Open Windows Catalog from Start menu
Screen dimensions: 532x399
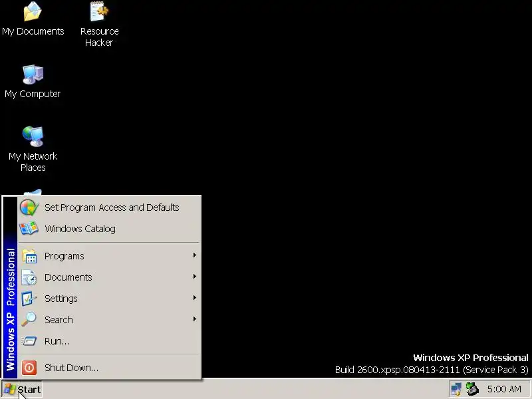[x=109, y=229]
